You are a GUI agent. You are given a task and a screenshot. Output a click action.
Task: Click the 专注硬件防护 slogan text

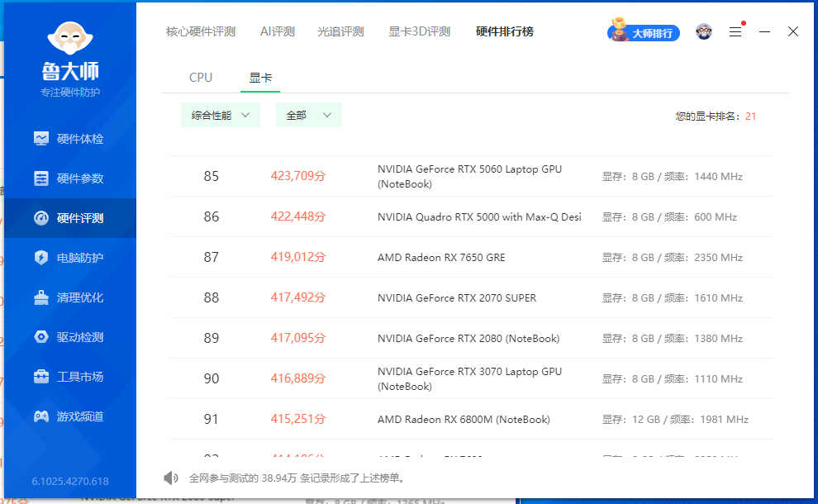click(70, 93)
